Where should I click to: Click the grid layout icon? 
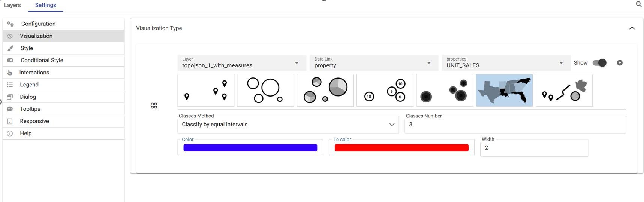(x=154, y=106)
